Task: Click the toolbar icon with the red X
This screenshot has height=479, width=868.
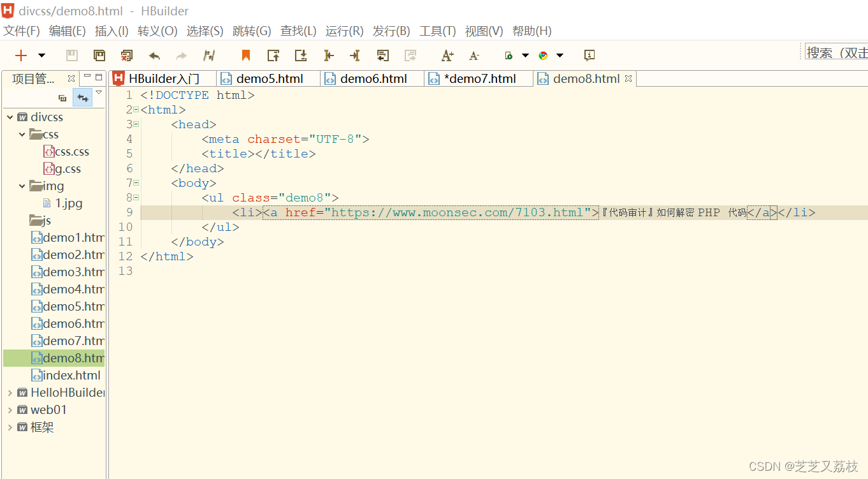Action: [127, 55]
